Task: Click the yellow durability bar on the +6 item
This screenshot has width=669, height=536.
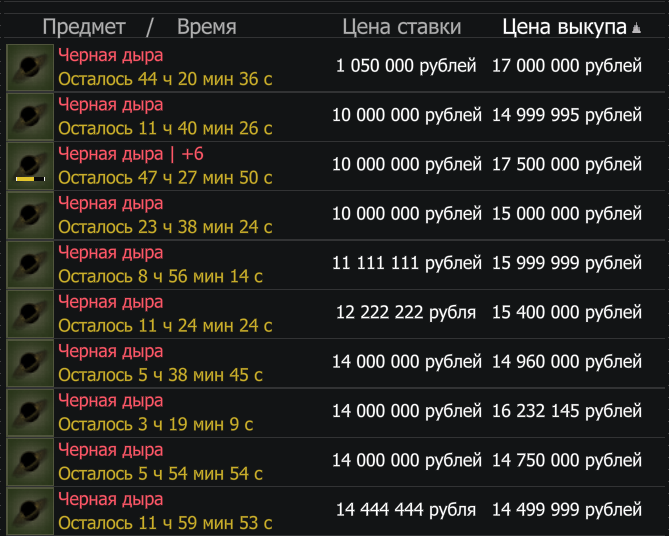Action: coord(31,178)
